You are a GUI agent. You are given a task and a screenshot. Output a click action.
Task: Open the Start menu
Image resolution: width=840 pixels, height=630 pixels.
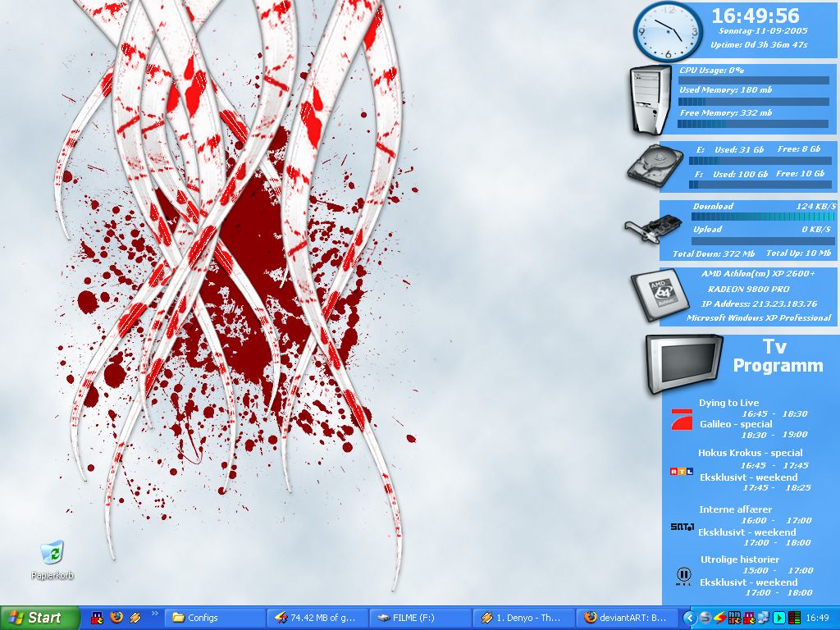39,617
